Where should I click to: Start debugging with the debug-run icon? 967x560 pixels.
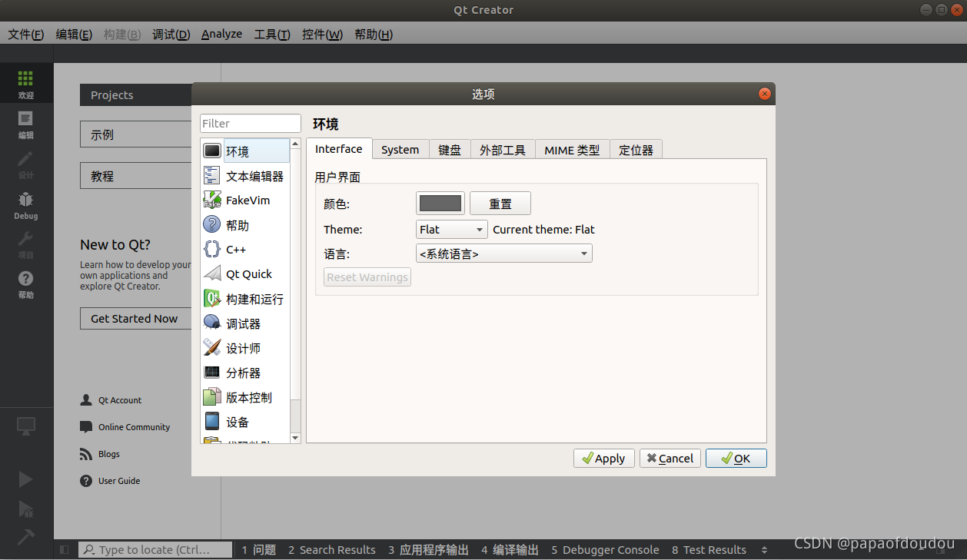(26, 509)
